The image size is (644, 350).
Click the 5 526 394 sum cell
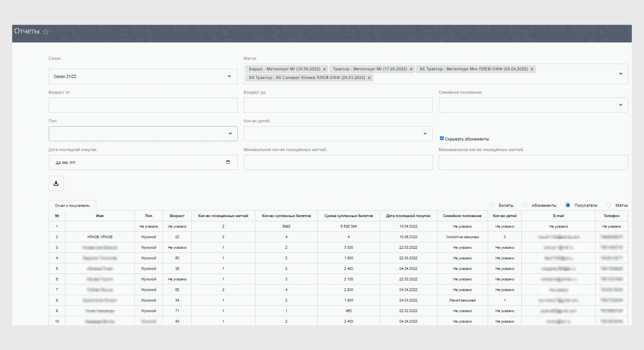coord(348,226)
